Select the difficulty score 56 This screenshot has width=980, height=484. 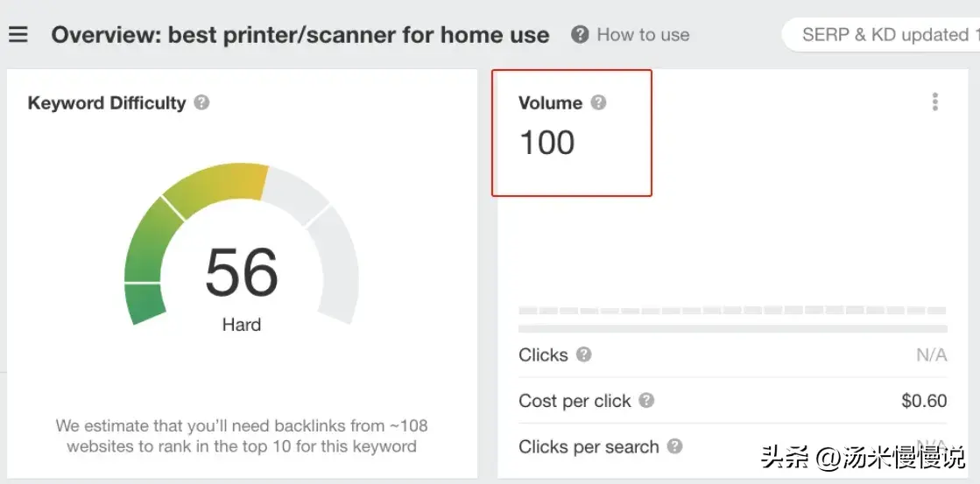pyautogui.click(x=242, y=271)
